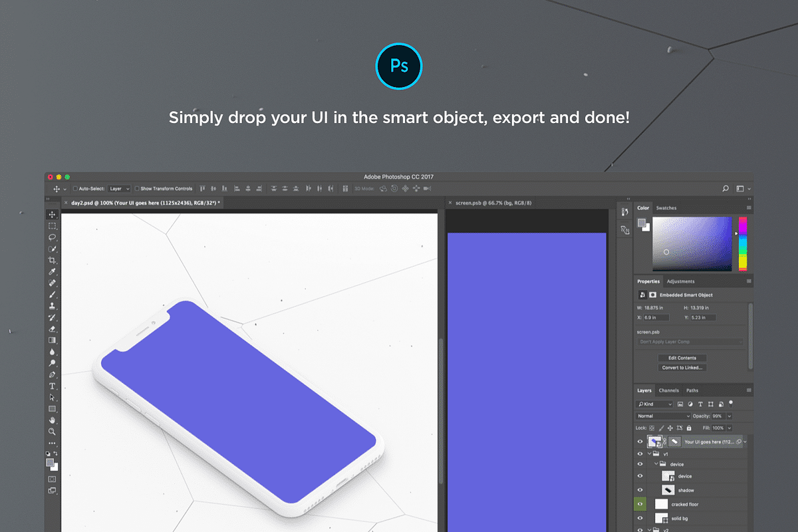This screenshot has height=532, width=798.
Task: Select the Lasso tool
Action: (x=52, y=237)
